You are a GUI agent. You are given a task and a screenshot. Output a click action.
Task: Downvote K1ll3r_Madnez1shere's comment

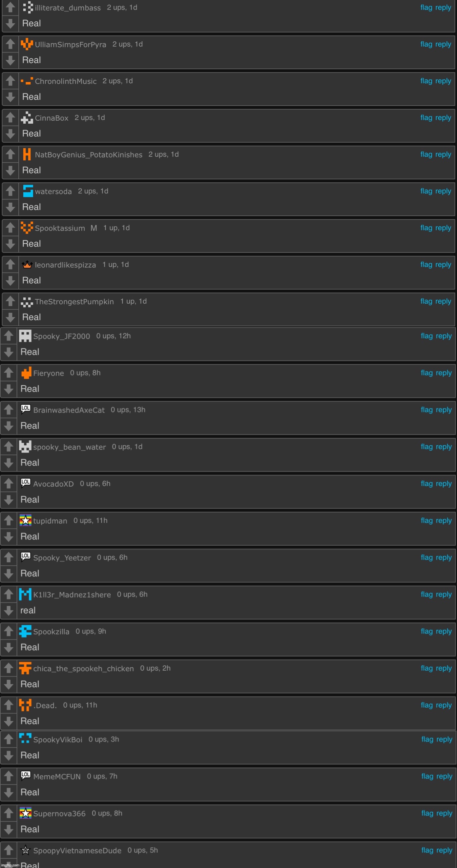click(x=9, y=611)
